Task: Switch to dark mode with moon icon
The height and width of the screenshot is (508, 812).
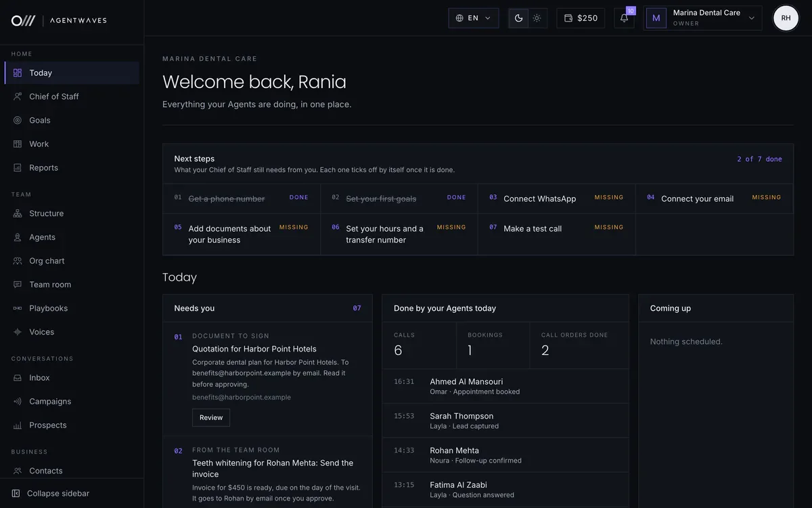Action: pyautogui.click(x=519, y=18)
